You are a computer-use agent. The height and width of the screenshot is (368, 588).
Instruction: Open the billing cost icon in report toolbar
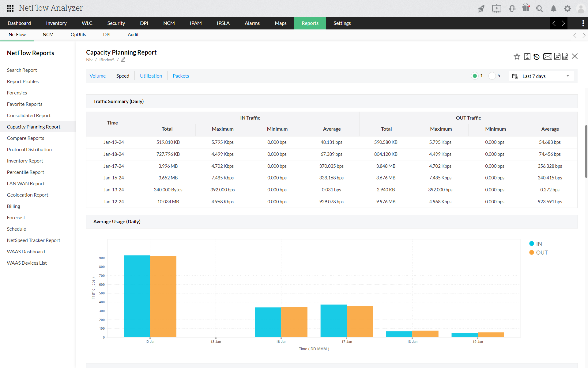pos(527,56)
